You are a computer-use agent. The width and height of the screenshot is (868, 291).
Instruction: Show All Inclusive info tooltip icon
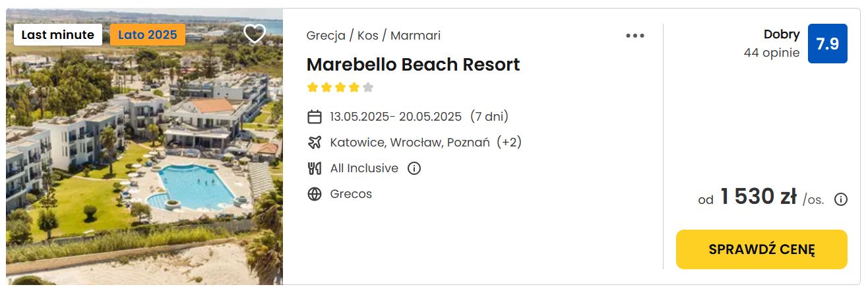point(414,168)
